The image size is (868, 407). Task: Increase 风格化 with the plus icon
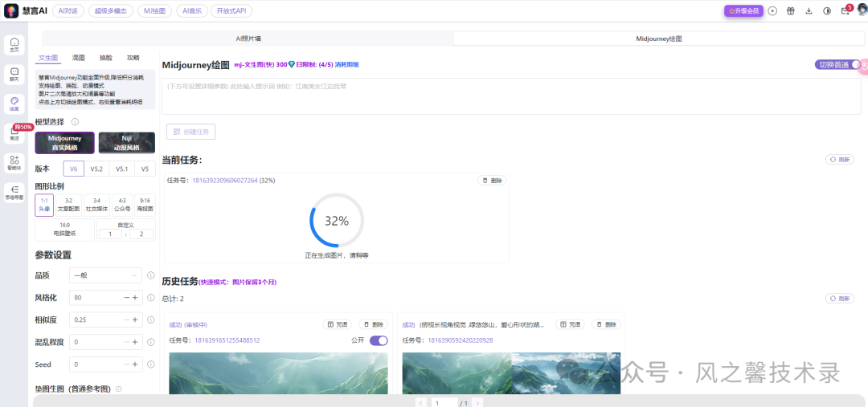(135, 298)
